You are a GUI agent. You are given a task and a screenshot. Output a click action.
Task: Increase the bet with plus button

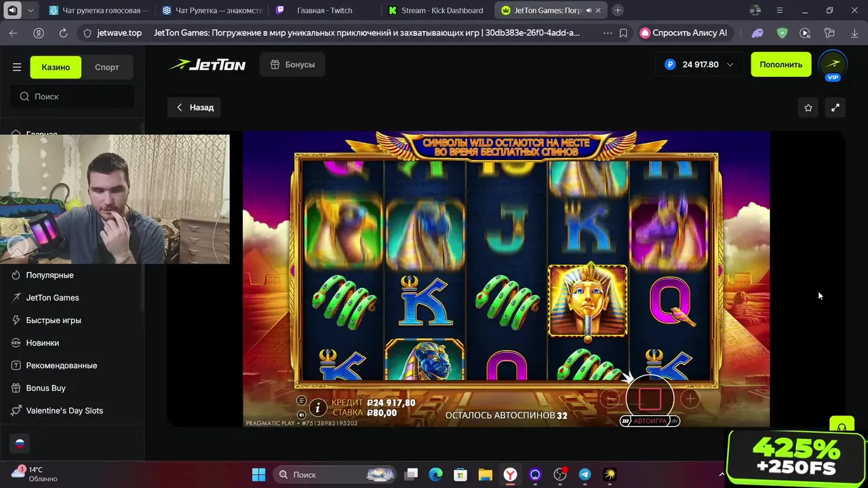(690, 399)
